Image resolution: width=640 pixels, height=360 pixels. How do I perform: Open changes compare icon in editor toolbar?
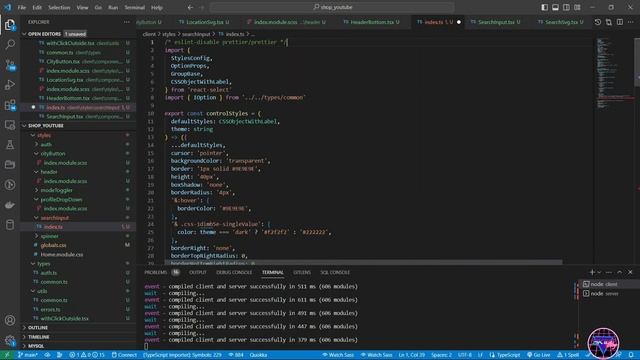609,22
